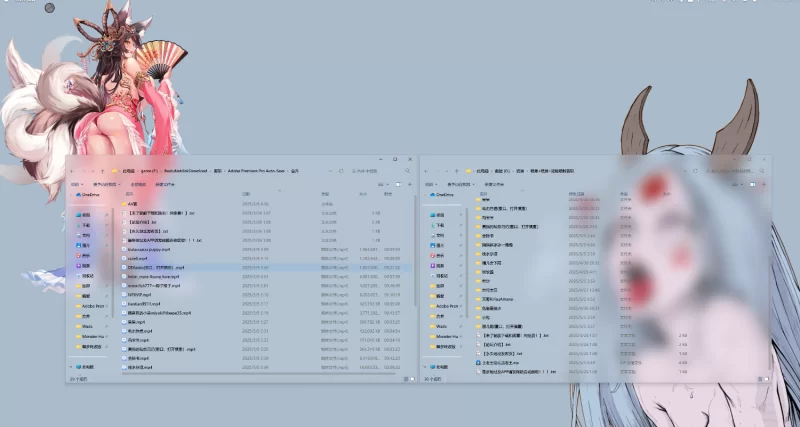This screenshot has width=800, height=427.
Task: Select file Kantan0911.mp4 in left window
Action: 141,304
